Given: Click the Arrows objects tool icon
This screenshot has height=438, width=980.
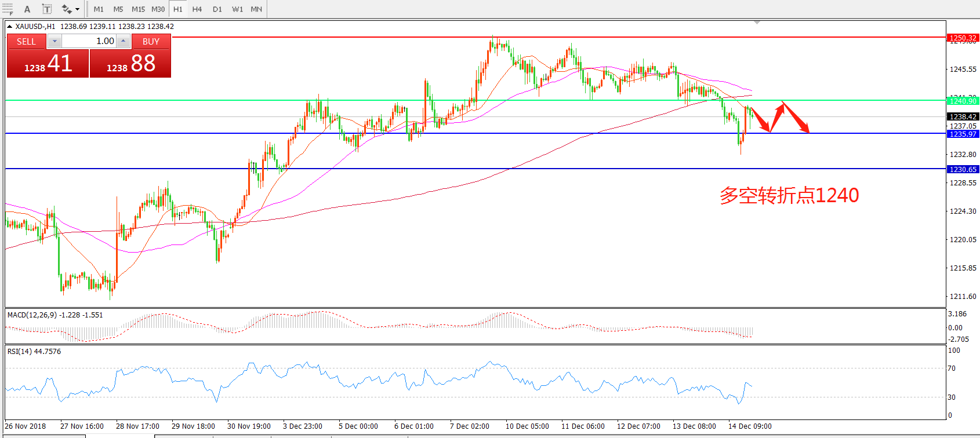Looking at the screenshot, I should [x=67, y=9].
